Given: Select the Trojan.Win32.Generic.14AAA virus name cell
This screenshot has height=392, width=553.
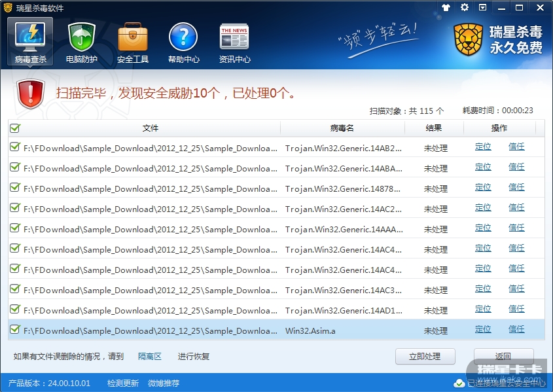Looking at the screenshot, I should pyautogui.click(x=344, y=230).
